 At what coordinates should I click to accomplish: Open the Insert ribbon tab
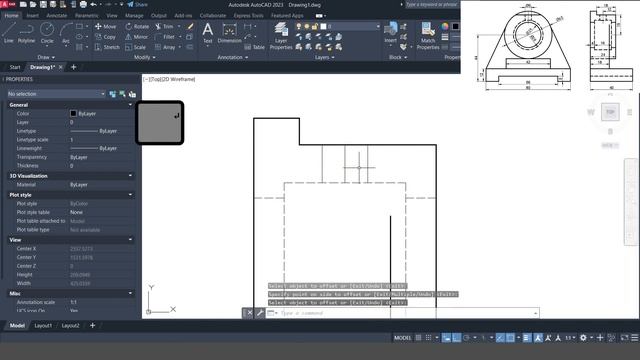[x=33, y=16]
